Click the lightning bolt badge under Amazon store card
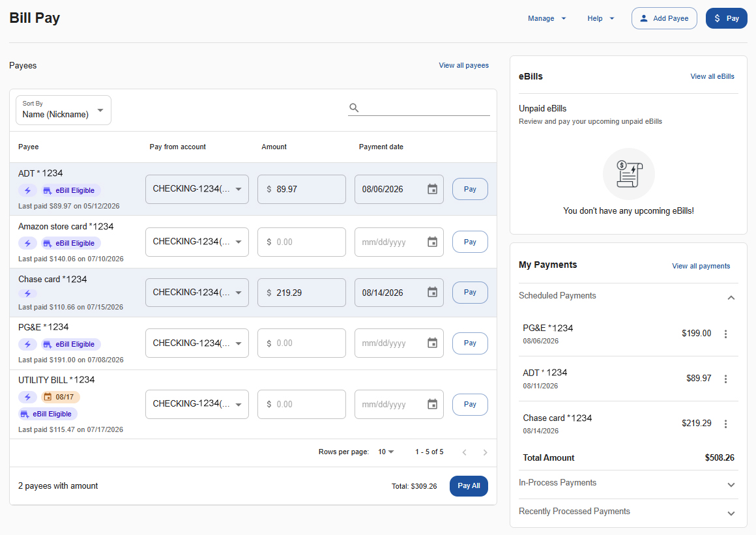The width and height of the screenshot is (756, 535). 27,244
